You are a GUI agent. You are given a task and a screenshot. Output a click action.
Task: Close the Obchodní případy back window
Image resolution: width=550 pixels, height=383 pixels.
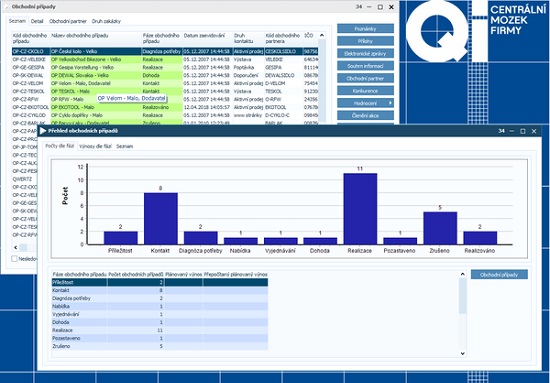pos(391,7)
